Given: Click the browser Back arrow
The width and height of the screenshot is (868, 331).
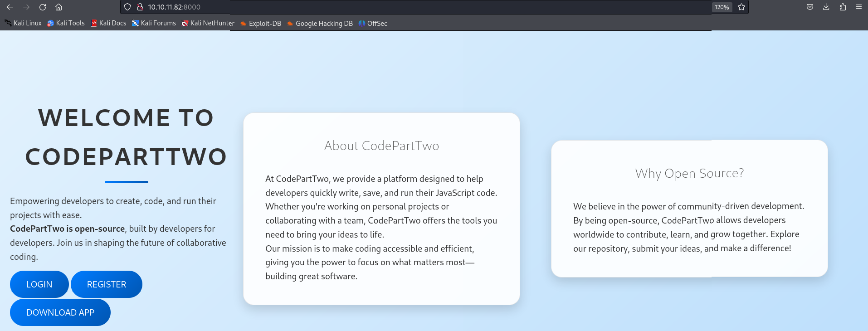Looking at the screenshot, I should coord(10,7).
